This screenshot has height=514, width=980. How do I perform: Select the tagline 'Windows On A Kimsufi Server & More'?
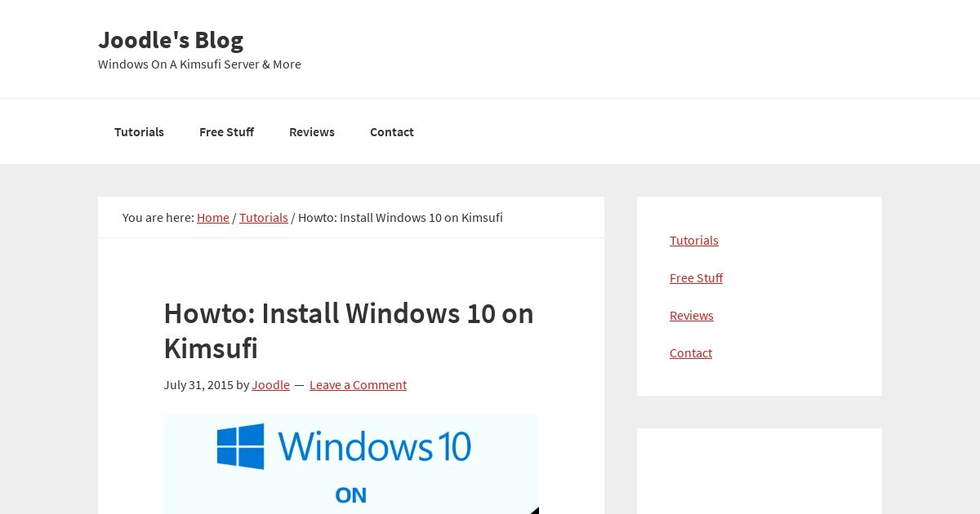click(199, 64)
